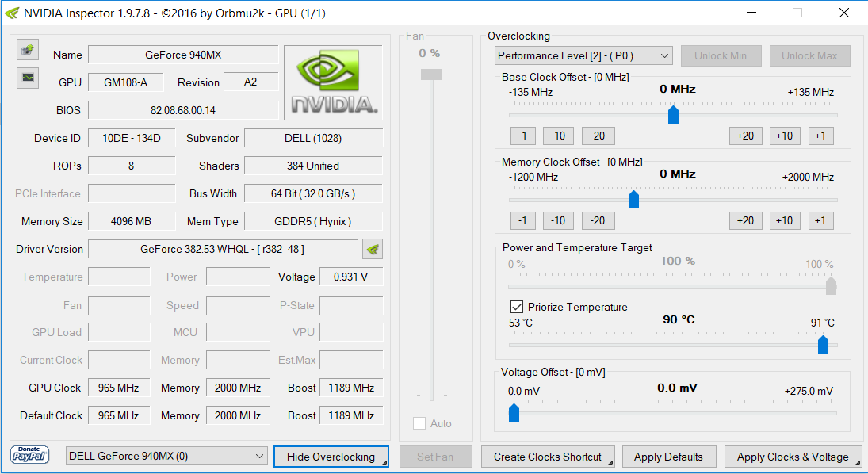868x474 pixels.
Task: Click the Device ID field 10DE - 134D
Action: (132, 138)
